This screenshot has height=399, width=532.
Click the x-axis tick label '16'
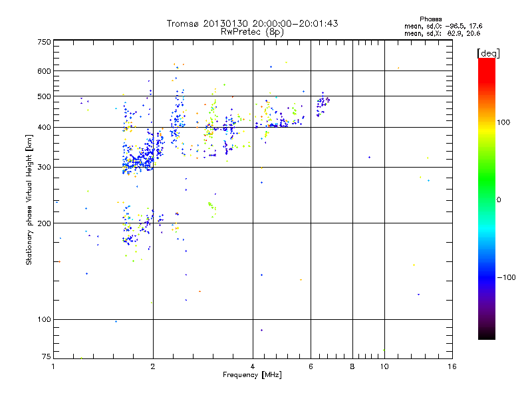click(x=452, y=366)
